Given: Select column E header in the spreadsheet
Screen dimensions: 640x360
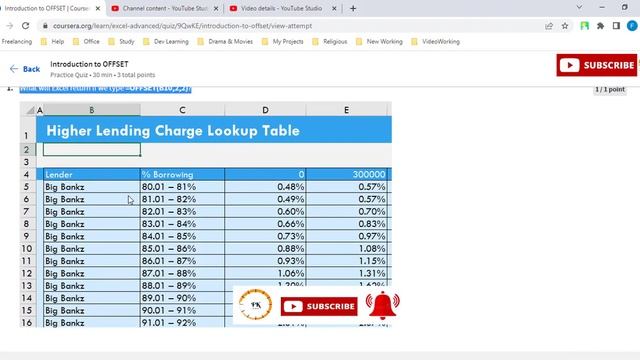Looking at the screenshot, I should click(347, 110).
